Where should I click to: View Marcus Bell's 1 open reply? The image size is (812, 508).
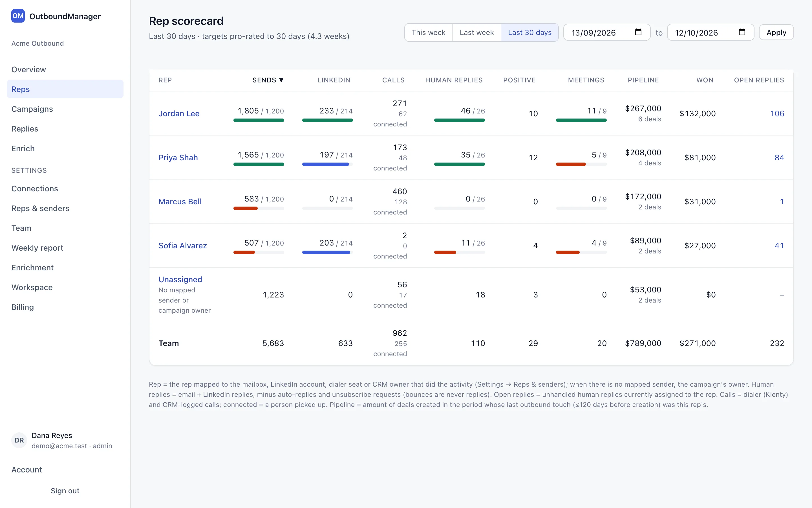(x=782, y=202)
